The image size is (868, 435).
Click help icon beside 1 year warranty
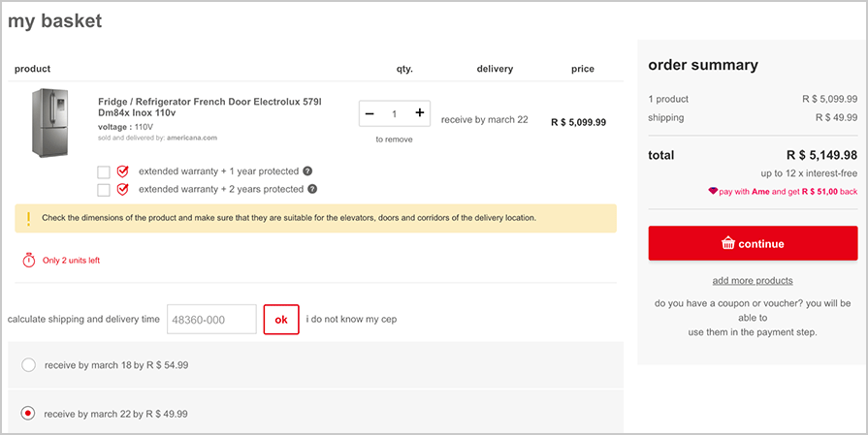[x=307, y=171]
